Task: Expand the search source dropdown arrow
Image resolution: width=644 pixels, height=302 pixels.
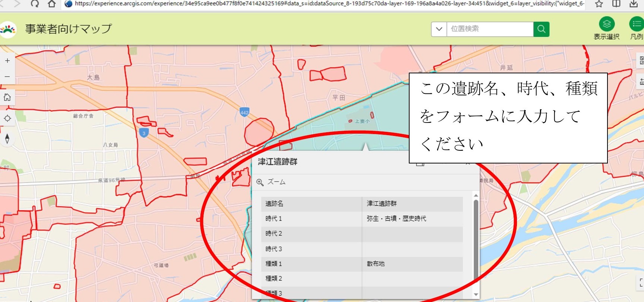Action: pos(439,29)
